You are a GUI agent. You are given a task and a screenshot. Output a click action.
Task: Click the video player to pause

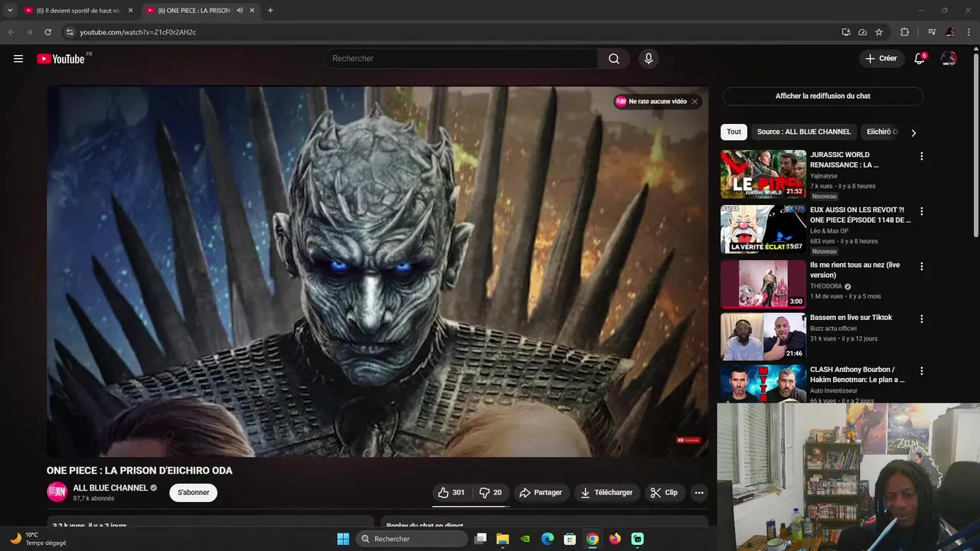(377, 271)
